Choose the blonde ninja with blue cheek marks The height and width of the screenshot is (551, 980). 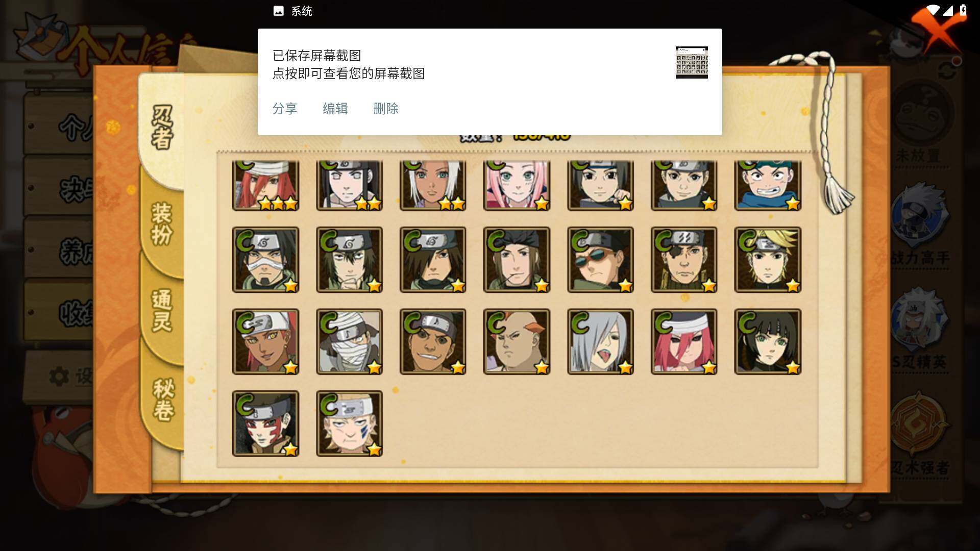(349, 423)
